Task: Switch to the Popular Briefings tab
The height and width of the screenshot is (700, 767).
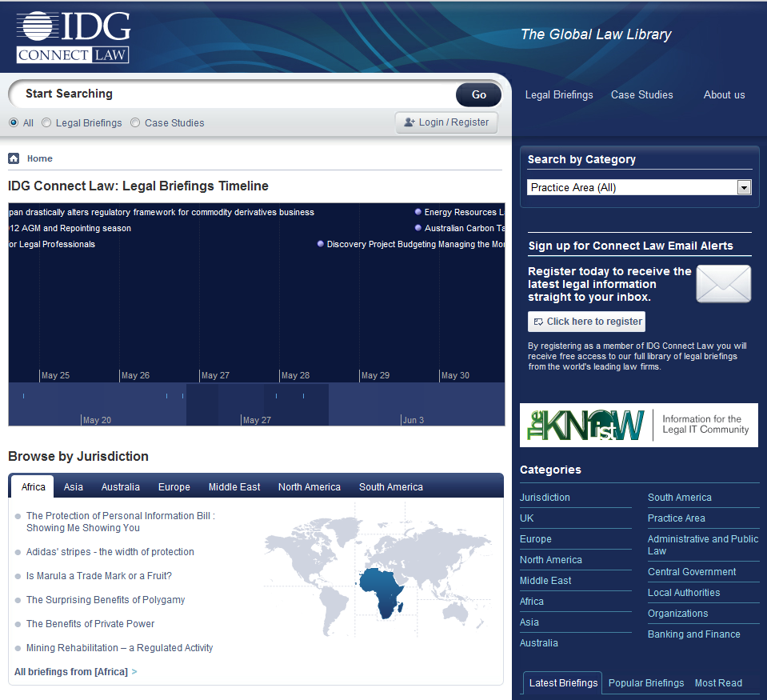Action: pyautogui.click(x=645, y=683)
